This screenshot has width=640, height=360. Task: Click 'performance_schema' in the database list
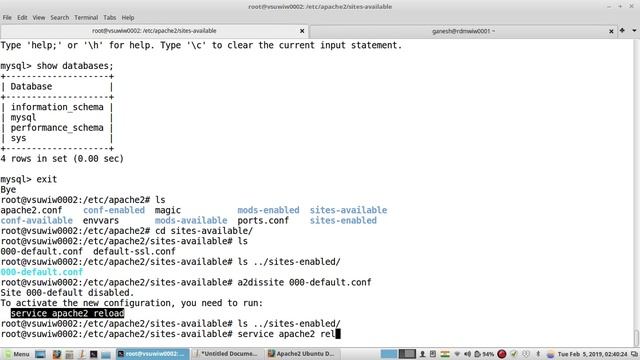(57, 128)
